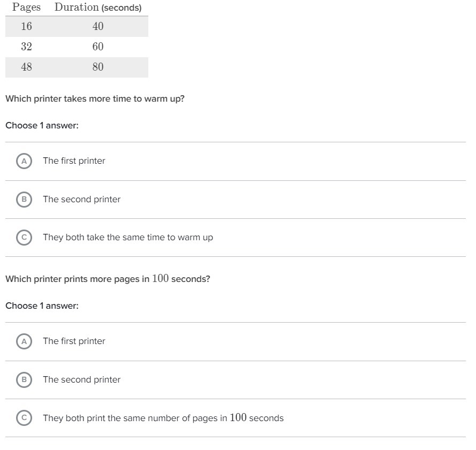Click 'Which printer prints more pages' question text
The height and width of the screenshot is (450, 476).
(x=108, y=279)
